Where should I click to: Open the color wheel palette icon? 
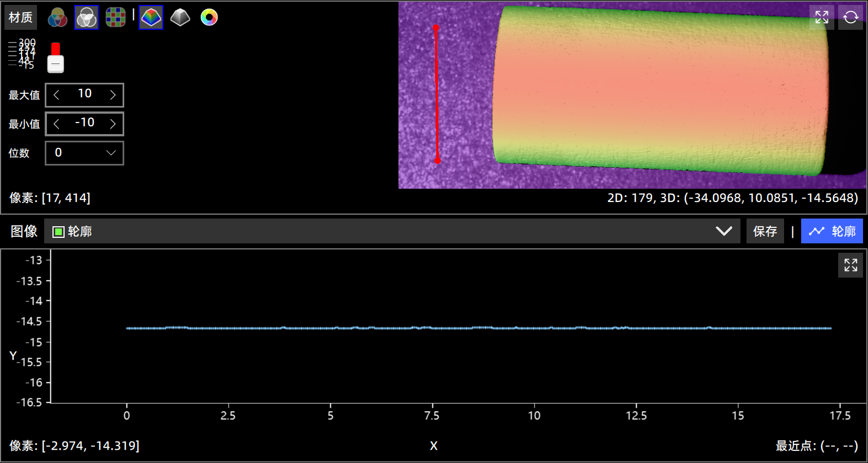209,18
